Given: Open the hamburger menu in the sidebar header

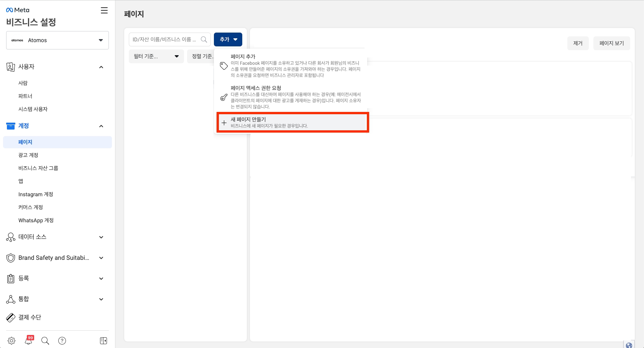Looking at the screenshot, I should 104,10.
